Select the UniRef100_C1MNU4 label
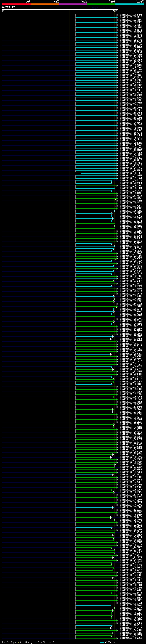Image resolution: width=146 pixels, height=644 pixels. click(x=131, y=175)
